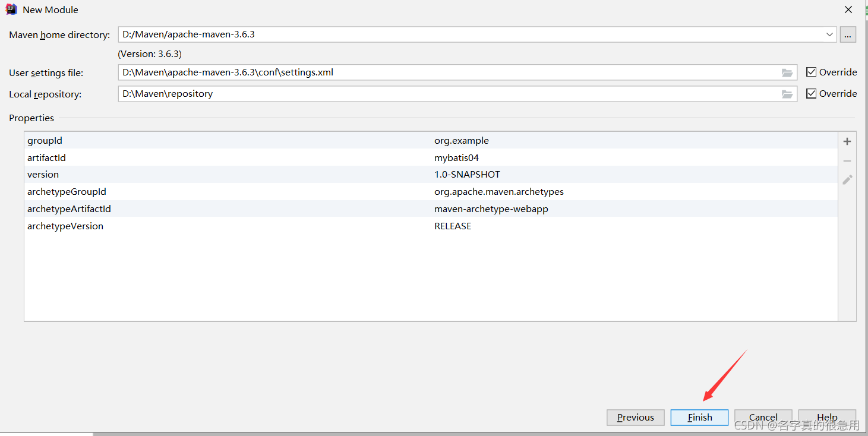Edit selected property with pencil icon

[847, 179]
